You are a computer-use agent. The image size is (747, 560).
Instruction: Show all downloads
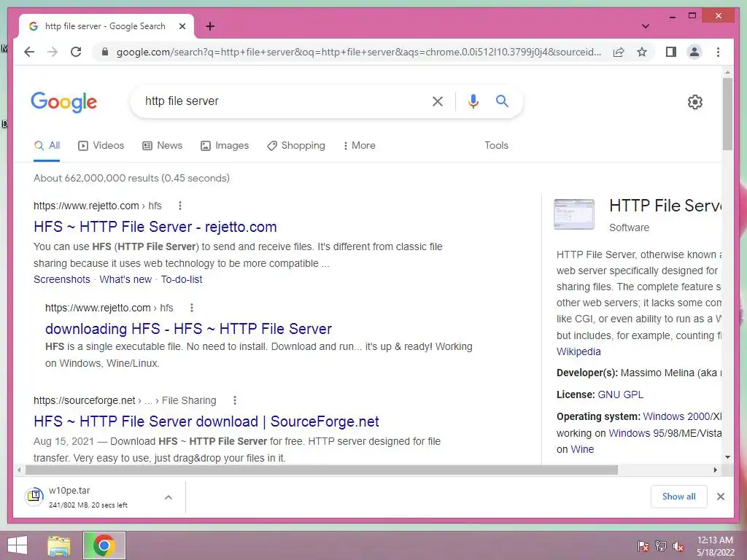[x=679, y=497]
